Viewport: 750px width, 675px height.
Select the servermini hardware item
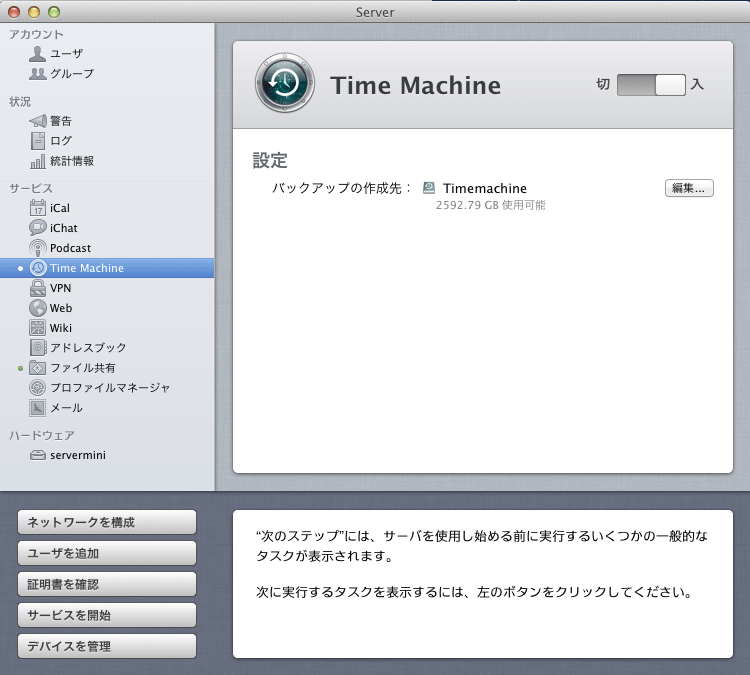[x=77, y=455]
